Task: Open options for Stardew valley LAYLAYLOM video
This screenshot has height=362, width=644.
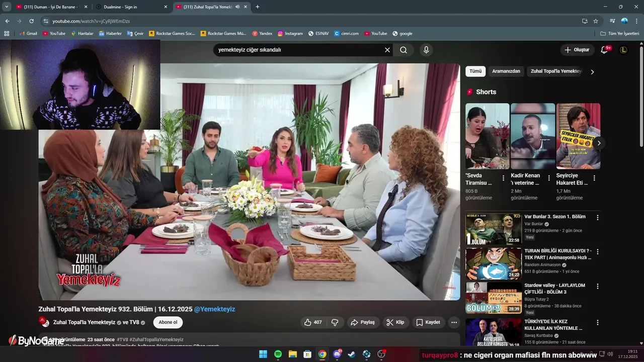Action: (598, 286)
